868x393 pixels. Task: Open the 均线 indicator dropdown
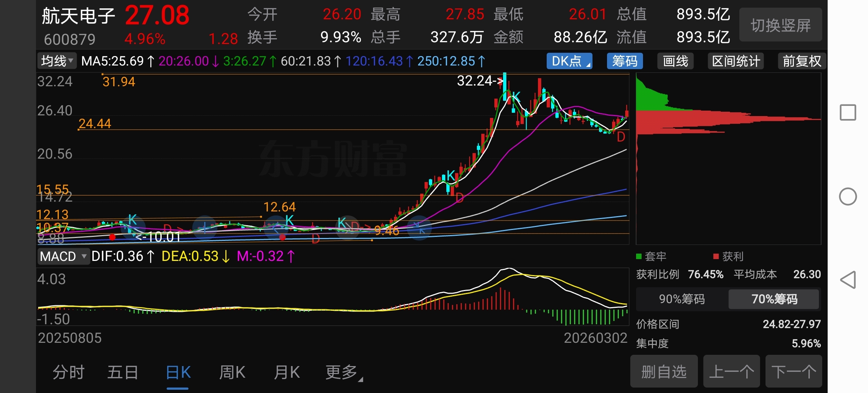[57, 61]
